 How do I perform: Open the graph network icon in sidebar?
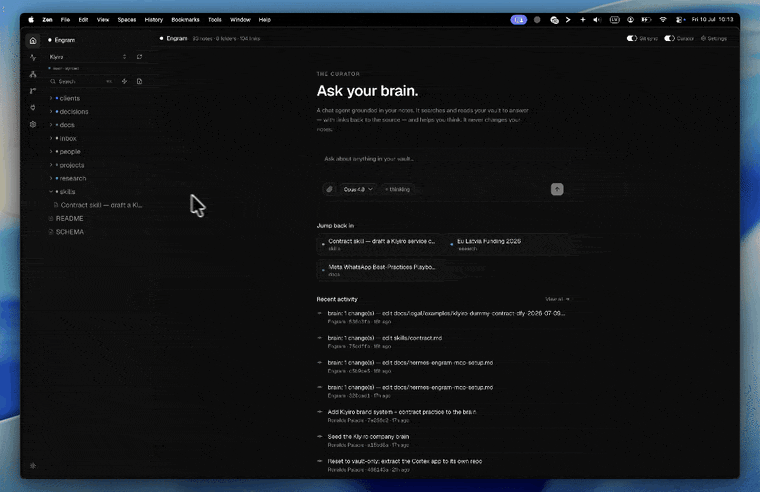pos(33,74)
